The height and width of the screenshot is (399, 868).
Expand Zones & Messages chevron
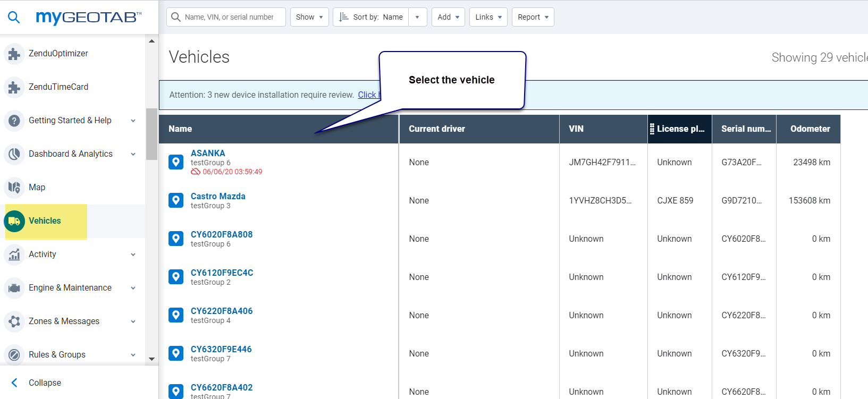pos(133,321)
